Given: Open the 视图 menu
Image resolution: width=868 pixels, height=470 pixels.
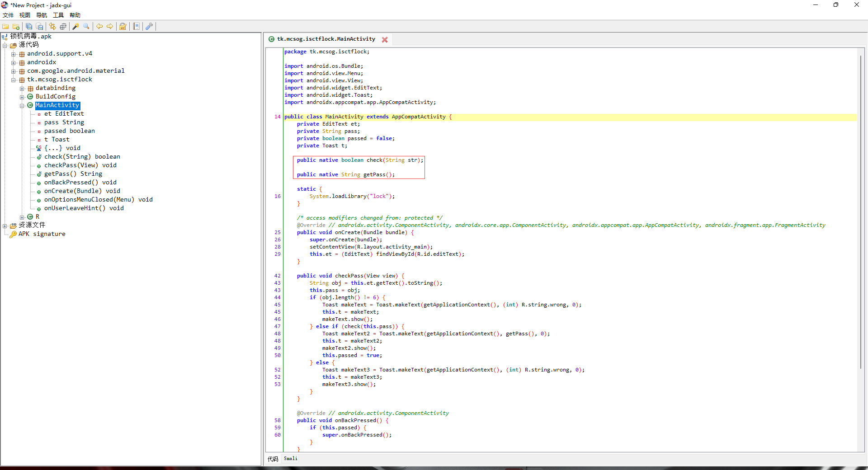Looking at the screenshot, I should coord(25,15).
